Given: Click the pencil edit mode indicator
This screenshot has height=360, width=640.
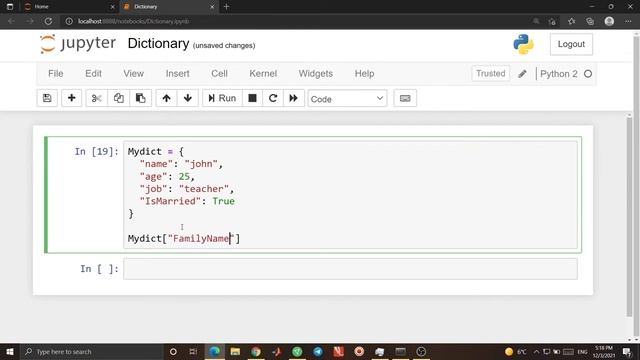Looking at the screenshot, I should (x=522, y=74).
